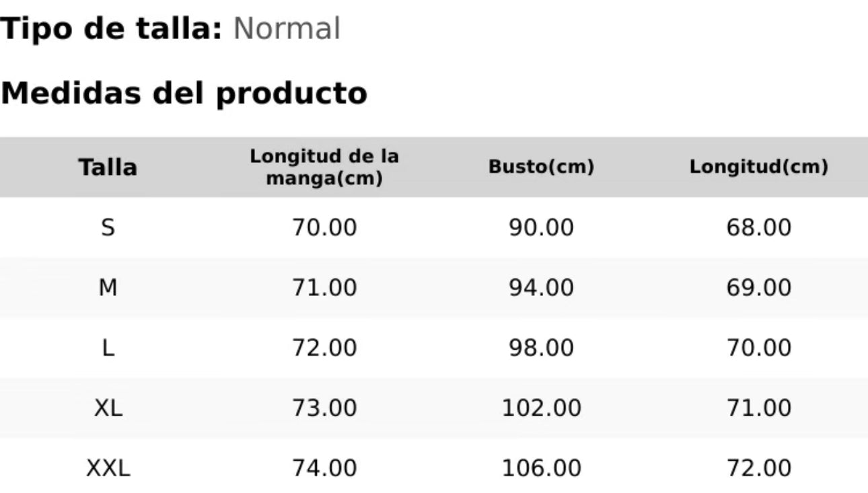868x493 pixels.
Task: Click the 74.00 sleeve length for XXL
Action: (324, 467)
